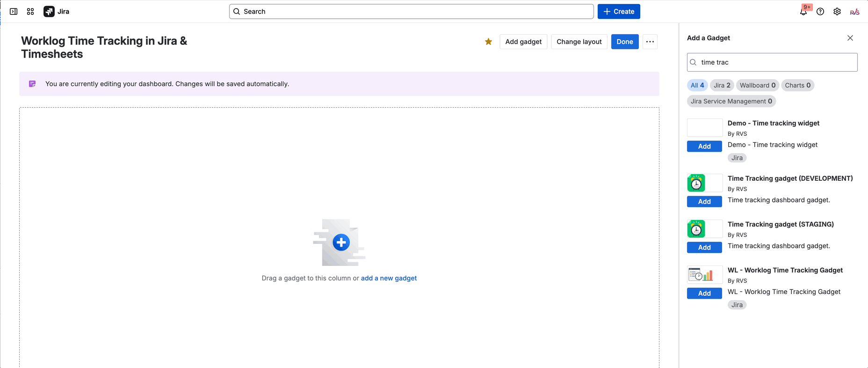Image resolution: width=868 pixels, height=368 pixels.
Task: Select the All gadgets filter
Action: pyautogui.click(x=697, y=85)
